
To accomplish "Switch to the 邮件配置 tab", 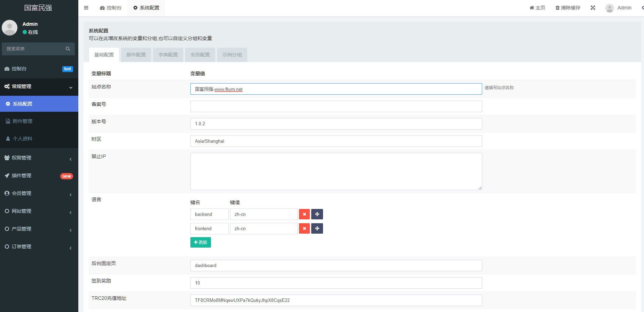I will (136, 55).
